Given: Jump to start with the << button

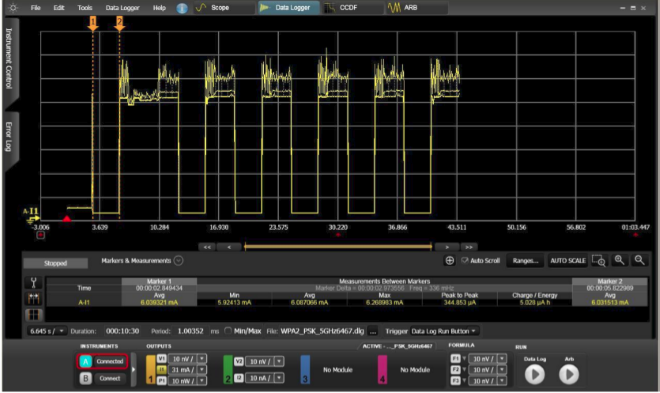Looking at the screenshot, I should point(207,247).
